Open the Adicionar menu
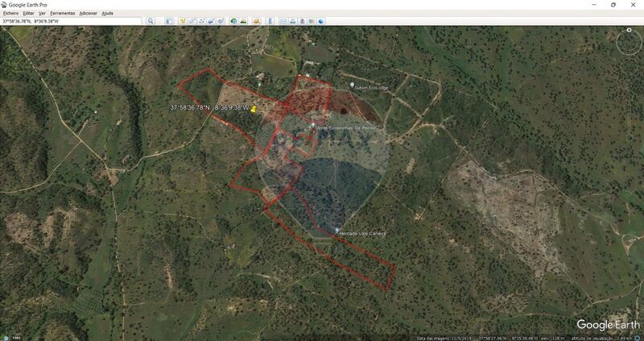Viewport: 644px width, 341px height. click(x=89, y=13)
